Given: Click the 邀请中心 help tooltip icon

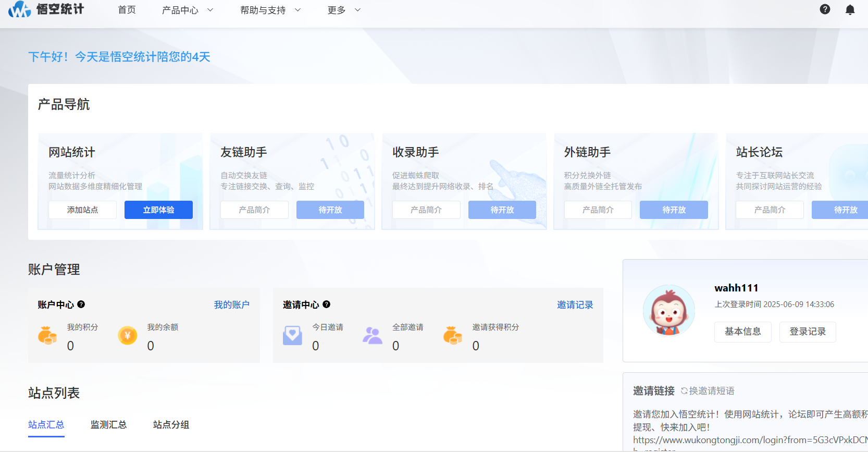Looking at the screenshot, I should pos(327,304).
